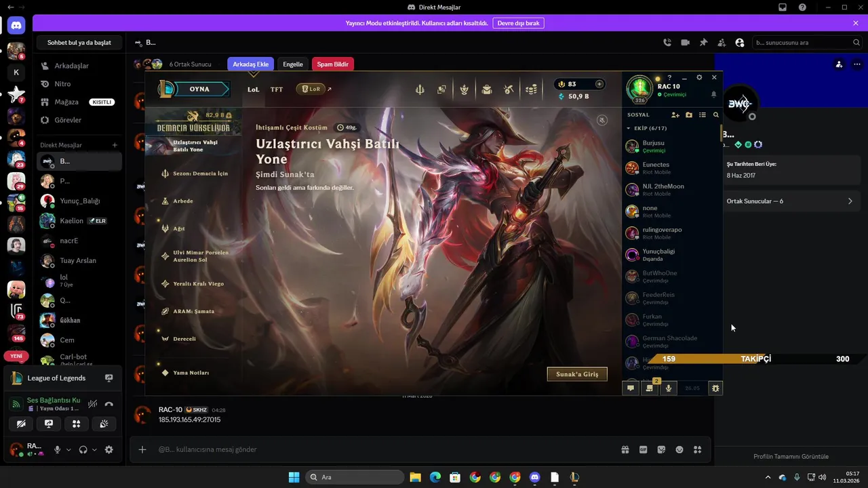The image size is (868, 488).
Task: Toggle Discord microphone mute
Action: pyautogui.click(x=58, y=449)
